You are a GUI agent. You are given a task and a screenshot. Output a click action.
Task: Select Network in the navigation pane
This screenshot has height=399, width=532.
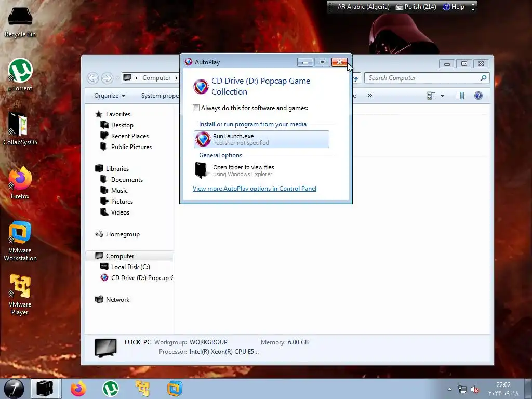[x=117, y=300]
